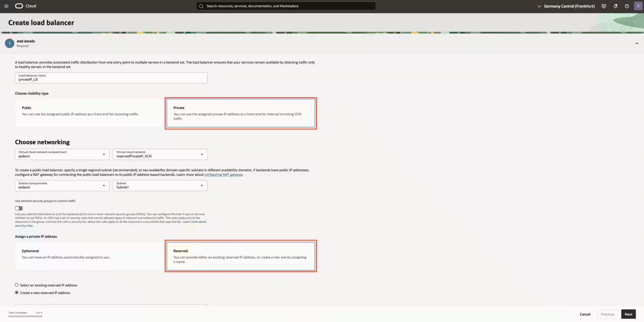Open the hamburger navigation menu

(6, 6)
